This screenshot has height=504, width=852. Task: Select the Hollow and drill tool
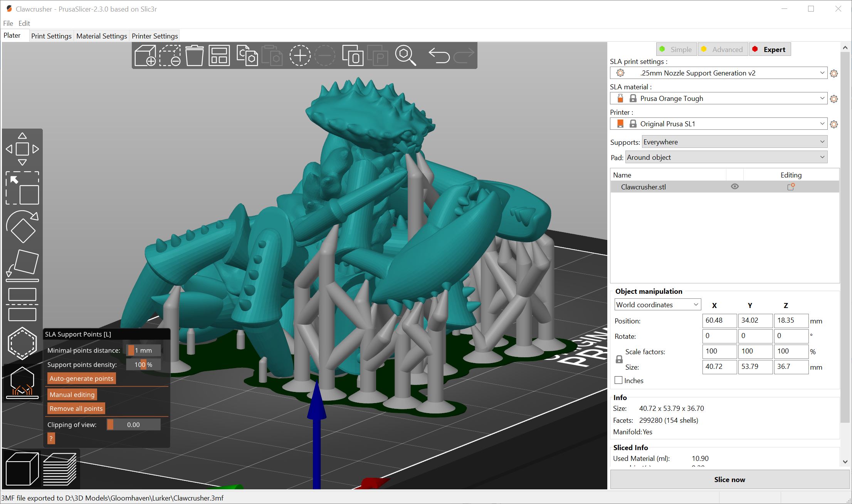22,343
